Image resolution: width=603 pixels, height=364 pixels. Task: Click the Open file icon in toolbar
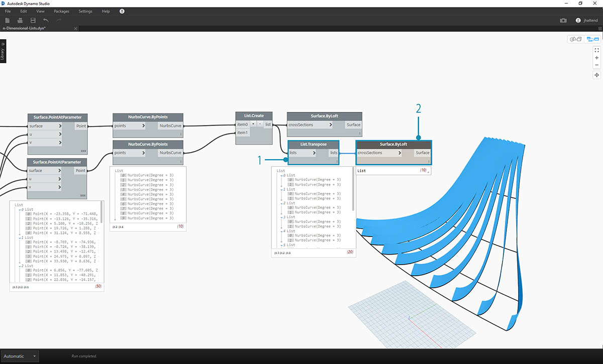(20, 20)
